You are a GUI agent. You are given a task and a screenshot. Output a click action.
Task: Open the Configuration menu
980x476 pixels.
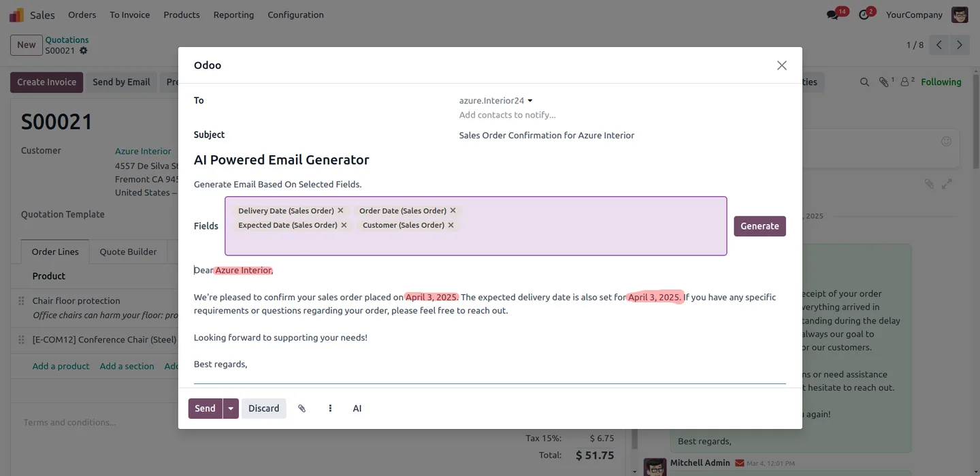tap(295, 15)
